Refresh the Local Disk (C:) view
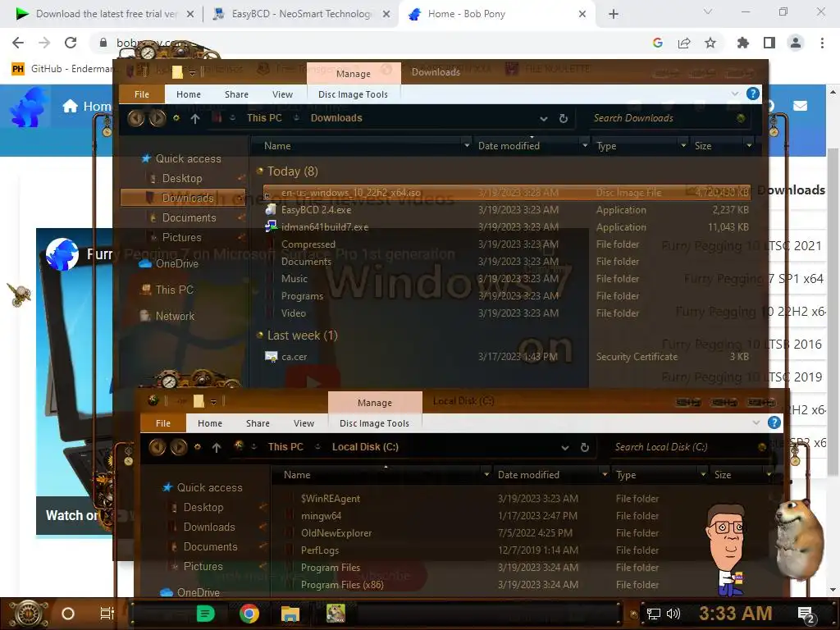The image size is (840, 630). pyautogui.click(x=584, y=447)
